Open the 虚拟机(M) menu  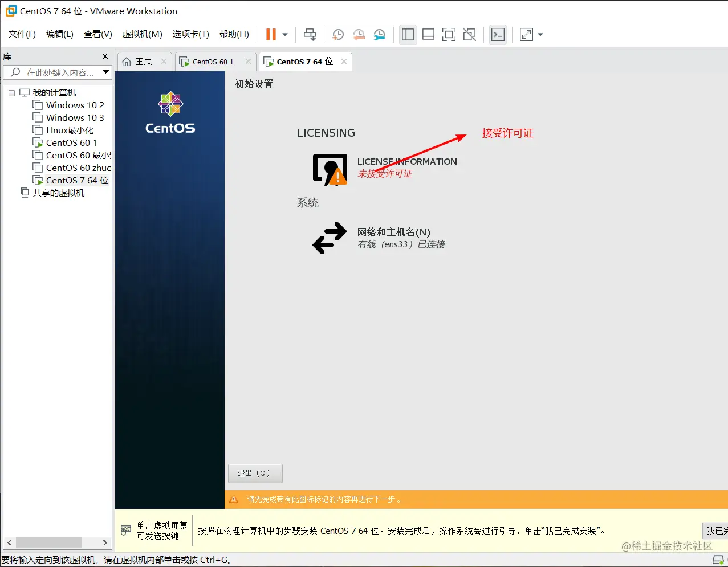click(x=143, y=34)
